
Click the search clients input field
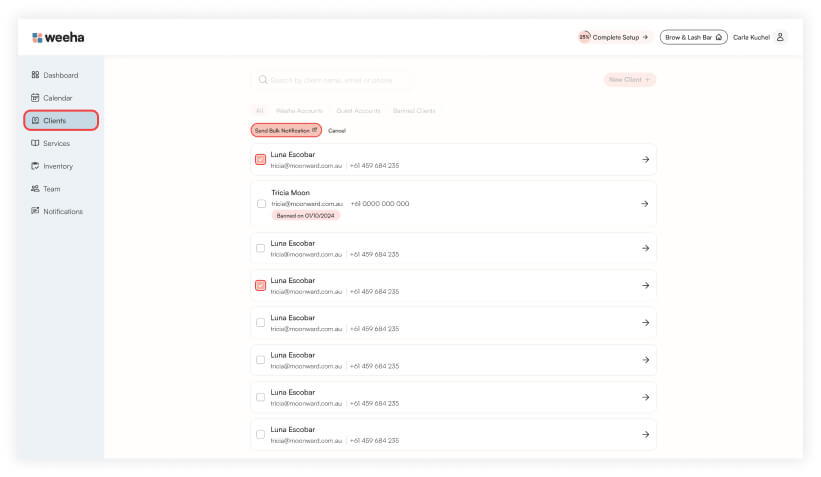click(330, 80)
